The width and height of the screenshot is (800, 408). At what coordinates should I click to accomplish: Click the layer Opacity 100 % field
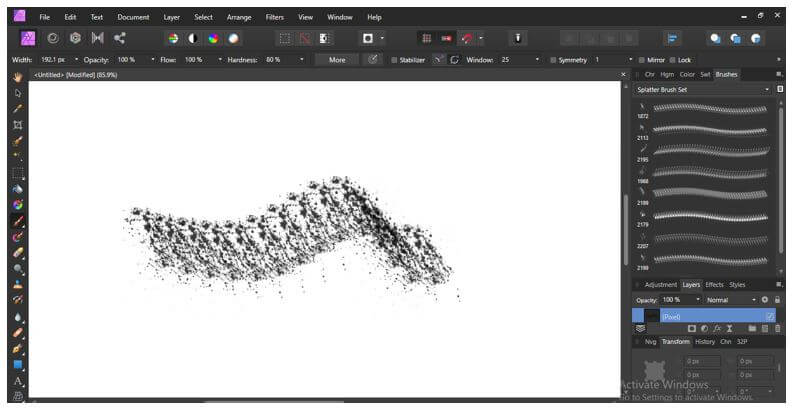(681, 300)
